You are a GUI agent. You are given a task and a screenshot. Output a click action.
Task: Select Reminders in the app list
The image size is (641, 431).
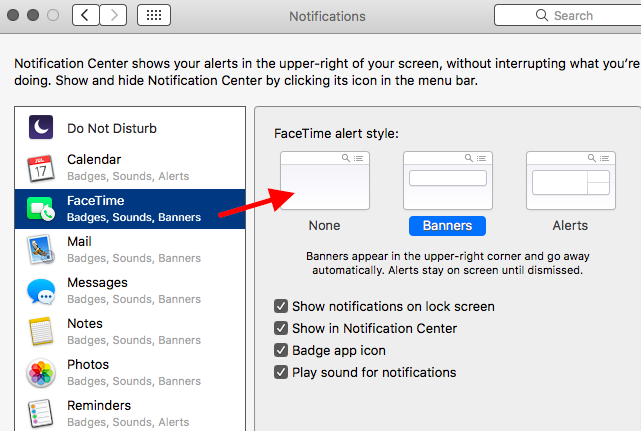130,412
